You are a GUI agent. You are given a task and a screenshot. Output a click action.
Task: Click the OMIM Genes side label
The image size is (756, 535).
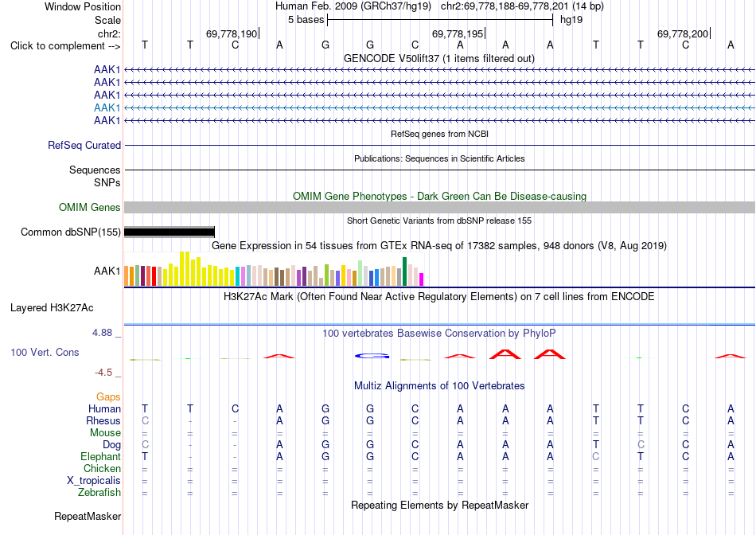tap(90, 208)
